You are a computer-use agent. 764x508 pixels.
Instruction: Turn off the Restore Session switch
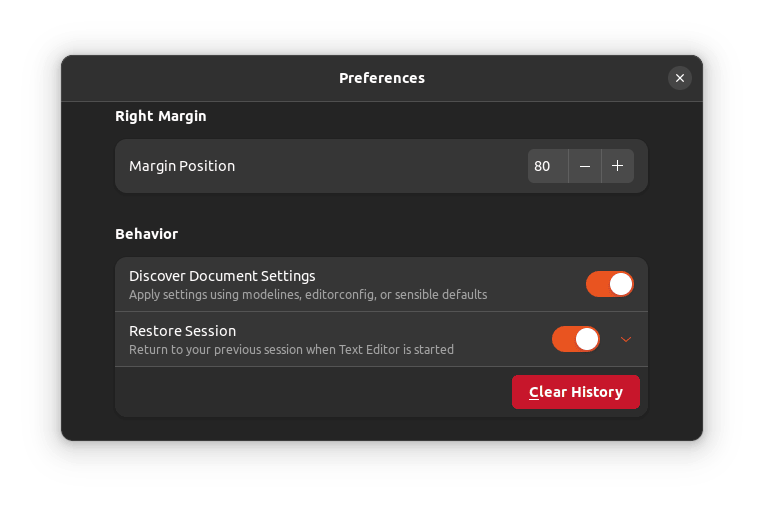[x=575, y=339]
